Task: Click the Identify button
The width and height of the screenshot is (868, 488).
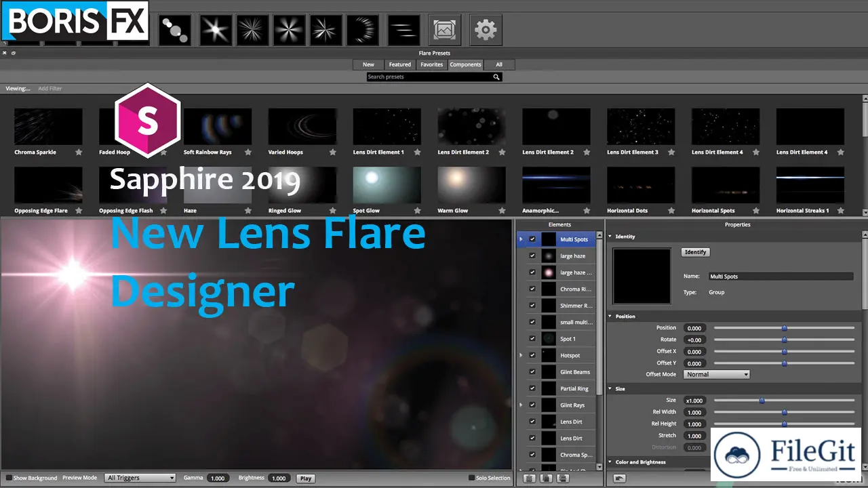Action: point(695,252)
